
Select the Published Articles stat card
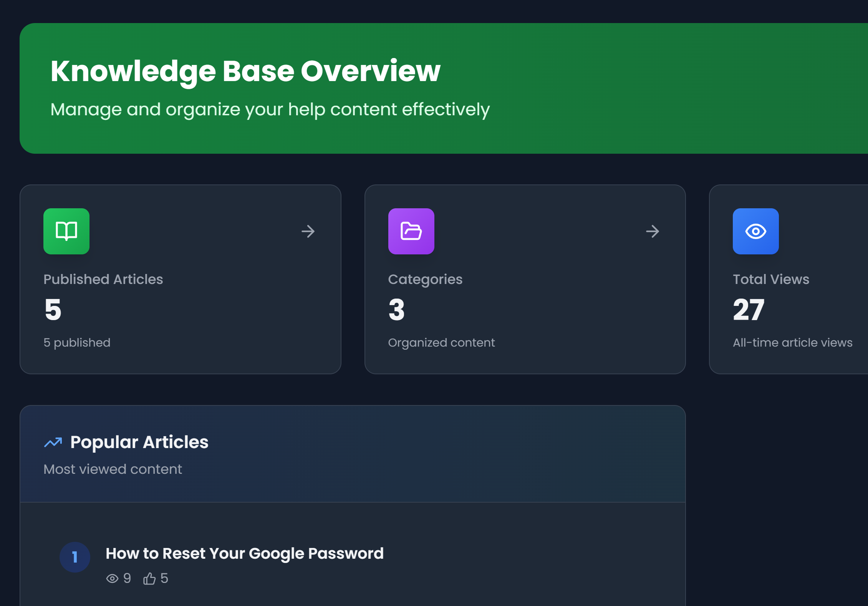coord(180,279)
